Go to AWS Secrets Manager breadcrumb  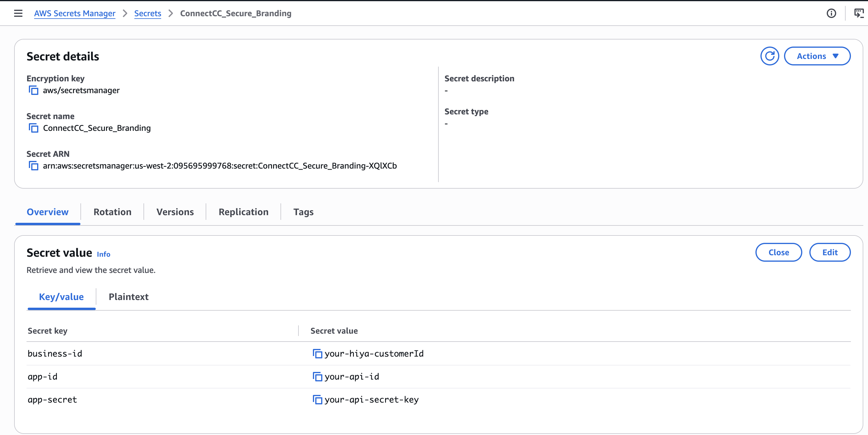pos(75,13)
